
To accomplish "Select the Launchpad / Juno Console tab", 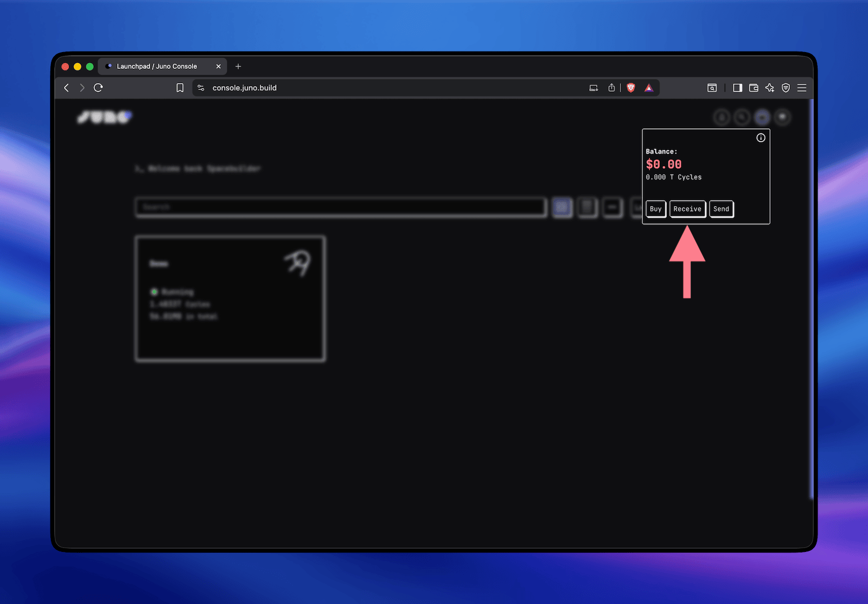I will pyautogui.click(x=157, y=66).
